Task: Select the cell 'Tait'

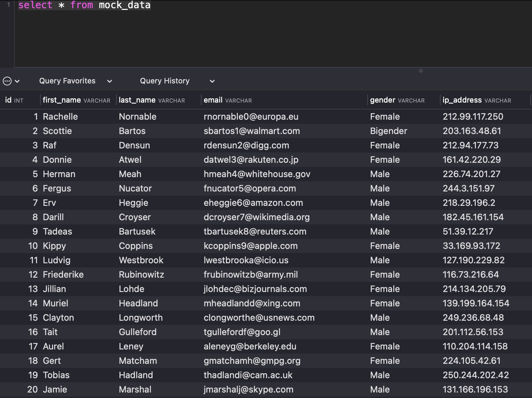Action: pos(50,332)
